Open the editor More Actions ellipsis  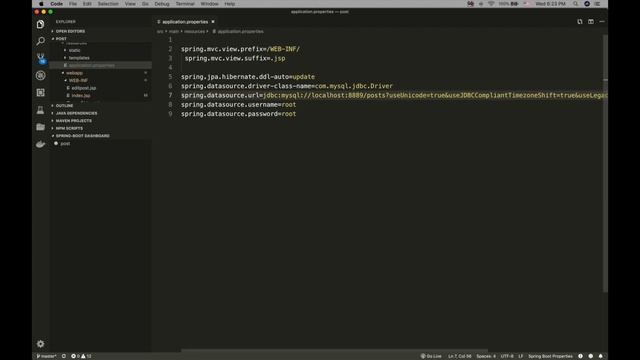point(602,22)
